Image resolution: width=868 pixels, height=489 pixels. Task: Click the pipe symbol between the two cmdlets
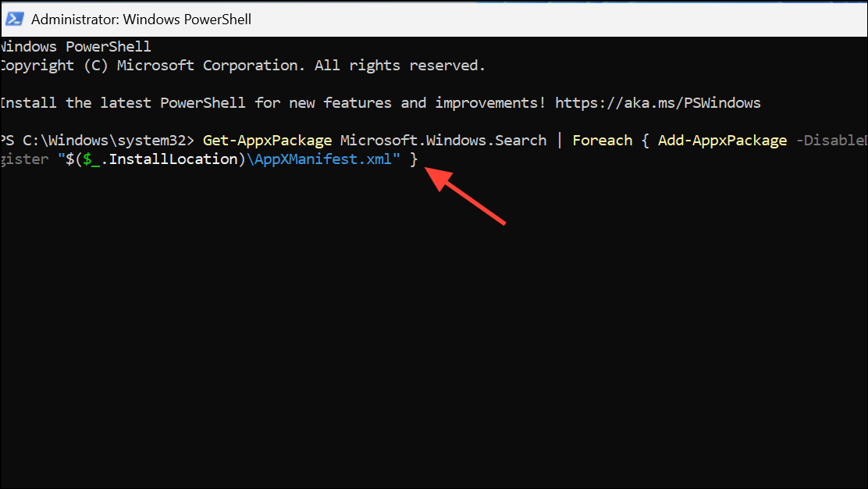pyautogui.click(x=559, y=140)
